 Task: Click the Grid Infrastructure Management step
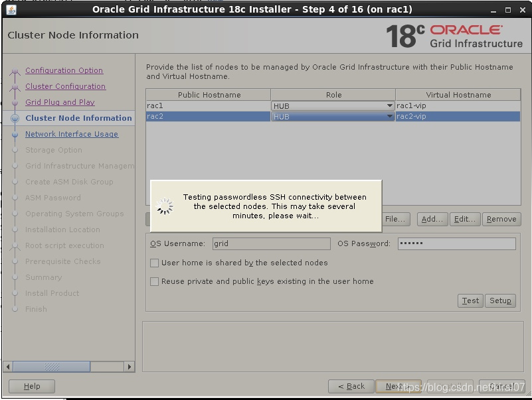click(80, 166)
